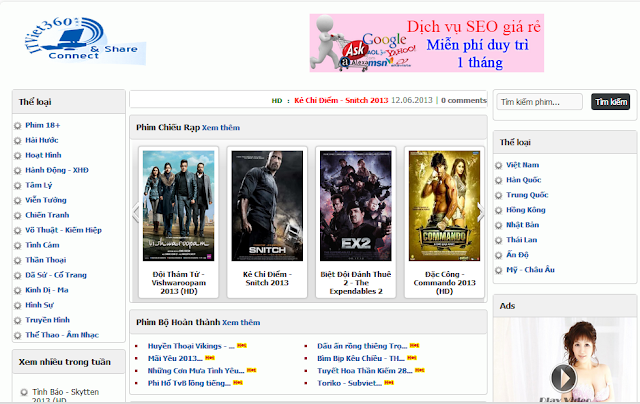Open the Hài Hước category
640x404 pixels.
(42, 140)
